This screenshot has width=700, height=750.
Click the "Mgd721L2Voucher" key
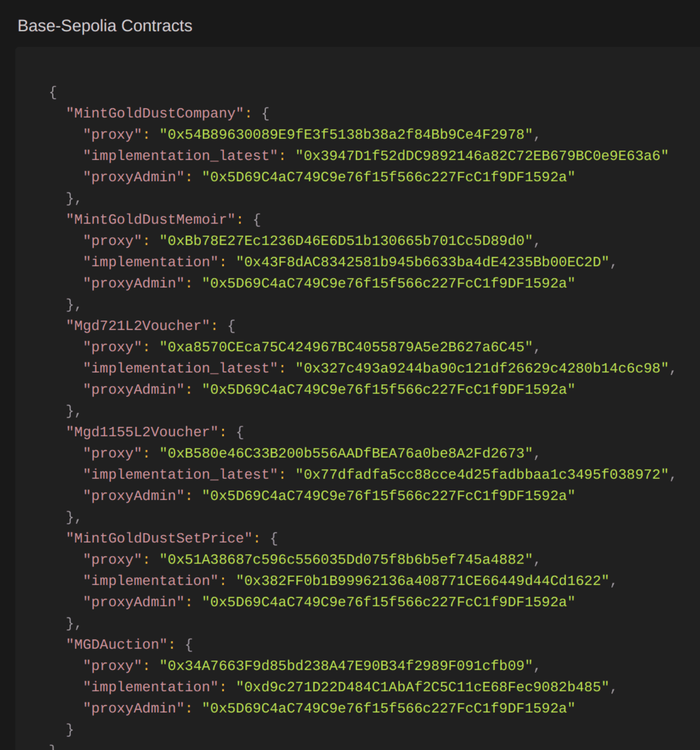(138, 326)
